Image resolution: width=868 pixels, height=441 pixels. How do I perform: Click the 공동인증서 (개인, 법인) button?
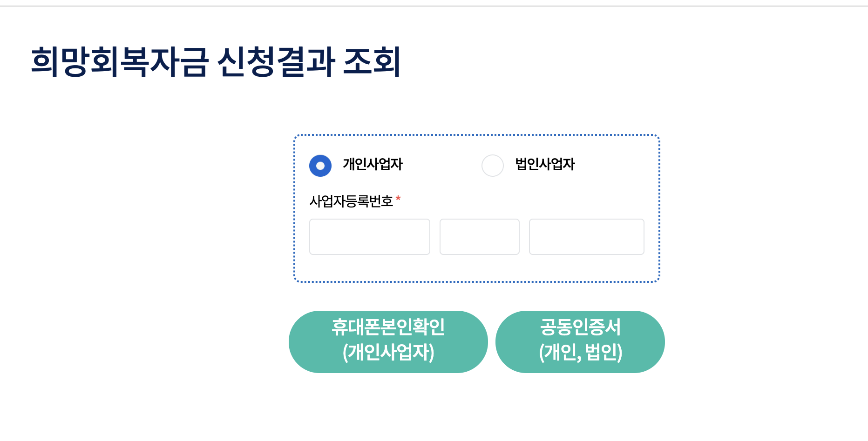point(580,341)
